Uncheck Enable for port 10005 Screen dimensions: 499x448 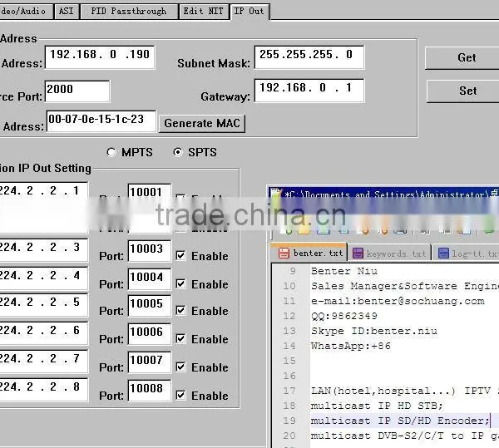click(x=180, y=310)
